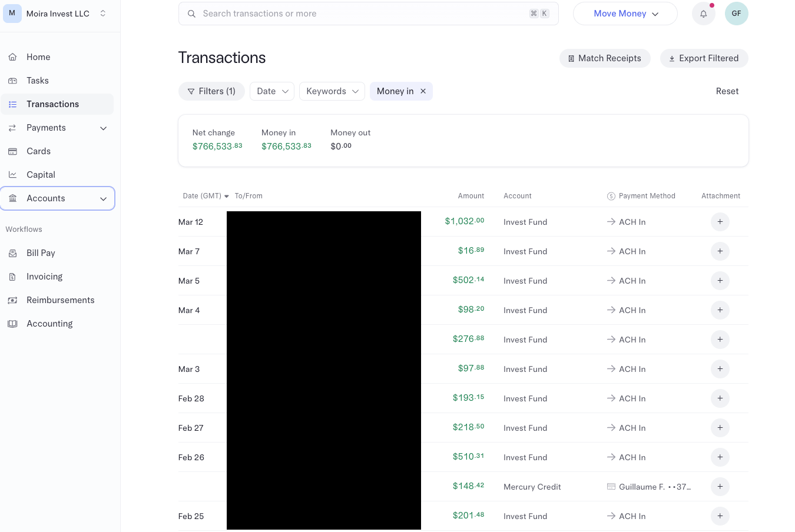This screenshot has height=532, width=795.
Task: Expand the Accounts submenu
Action: click(x=104, y=199)
